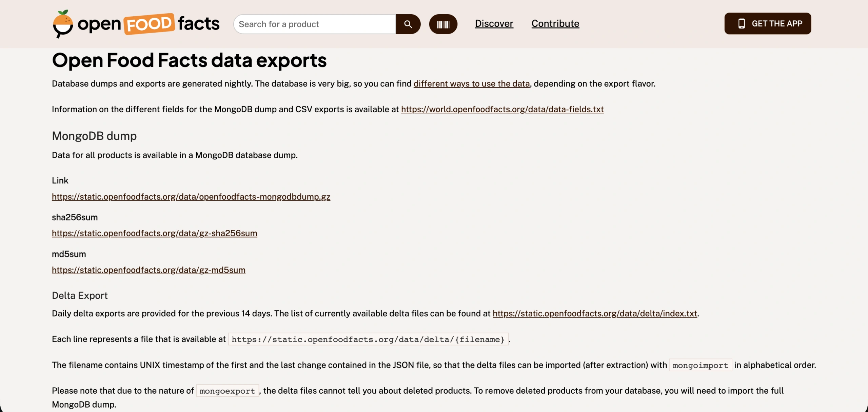Image resolution: width=868 pixels, height=412 pixels.
Task: Submit search with the magnifying glass button
Action: [x=408, y=24]
